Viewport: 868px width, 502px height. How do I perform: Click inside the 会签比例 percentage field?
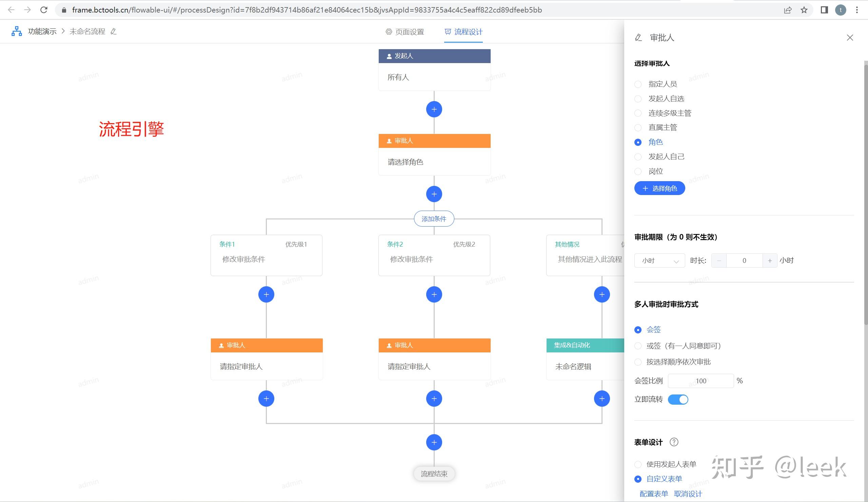[701, 381]
